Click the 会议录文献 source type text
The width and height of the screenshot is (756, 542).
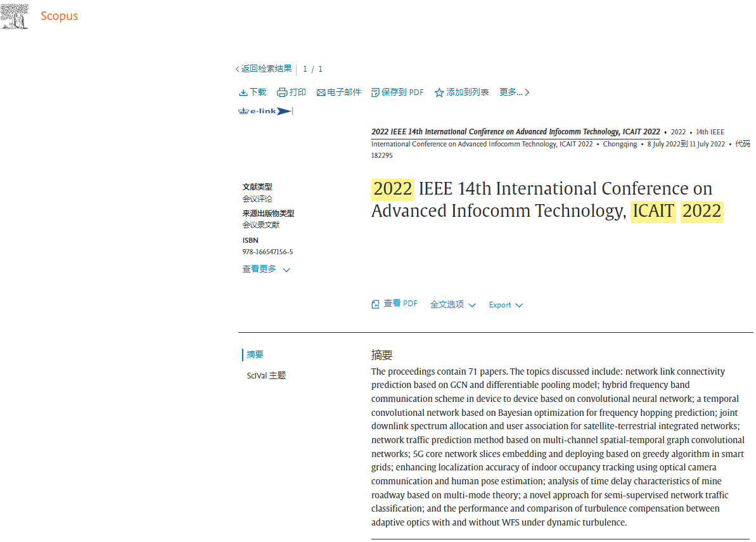click(261, 224)
